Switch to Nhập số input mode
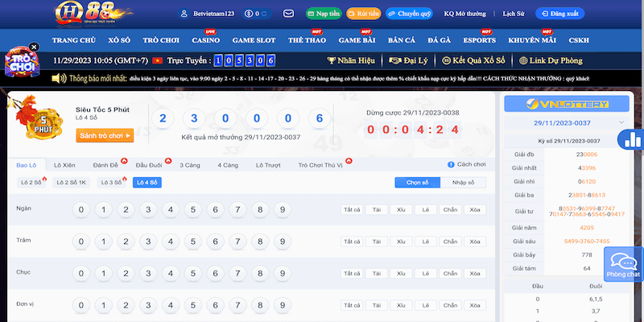 (x=463, y=183)
